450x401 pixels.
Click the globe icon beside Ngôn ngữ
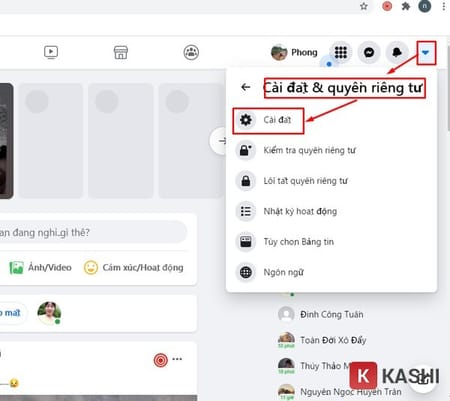tap(246, 272)
